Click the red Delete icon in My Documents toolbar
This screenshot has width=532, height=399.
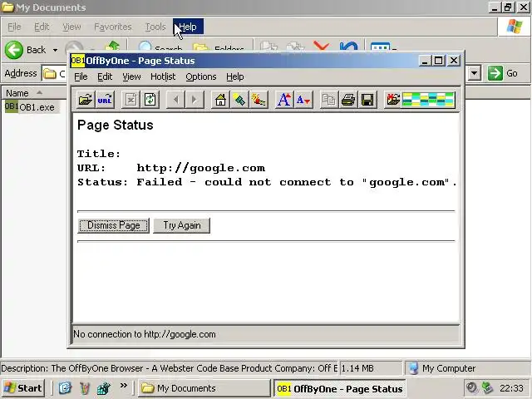pyautogui.click(x=322, y=47)
